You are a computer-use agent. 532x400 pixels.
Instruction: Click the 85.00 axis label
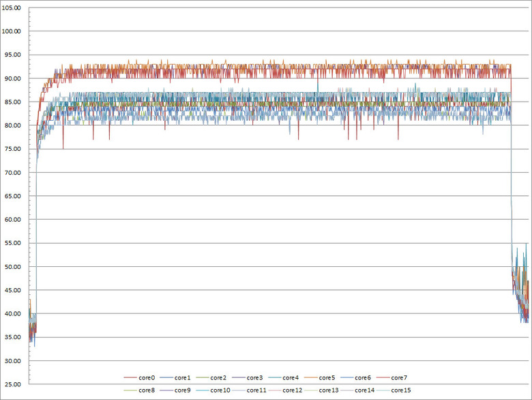(12, 102)
